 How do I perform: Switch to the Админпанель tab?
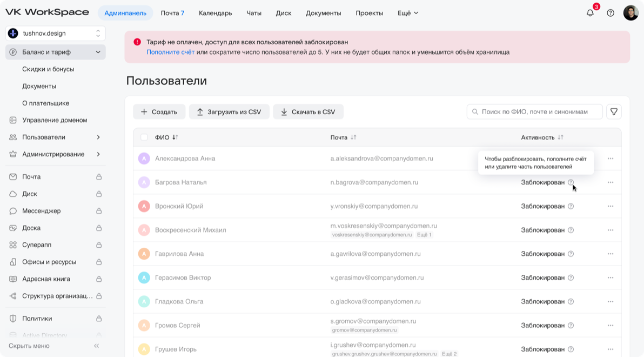point(125,13)
